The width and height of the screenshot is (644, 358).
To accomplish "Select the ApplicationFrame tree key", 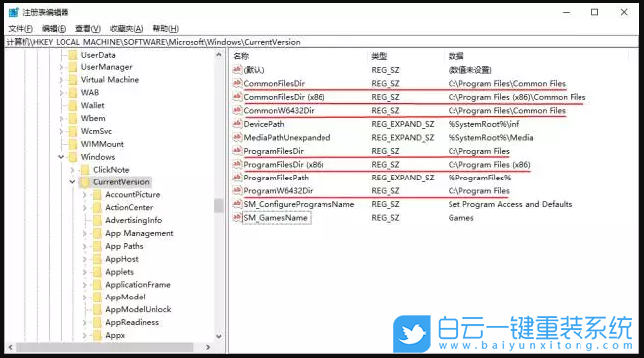I will 138,284.
